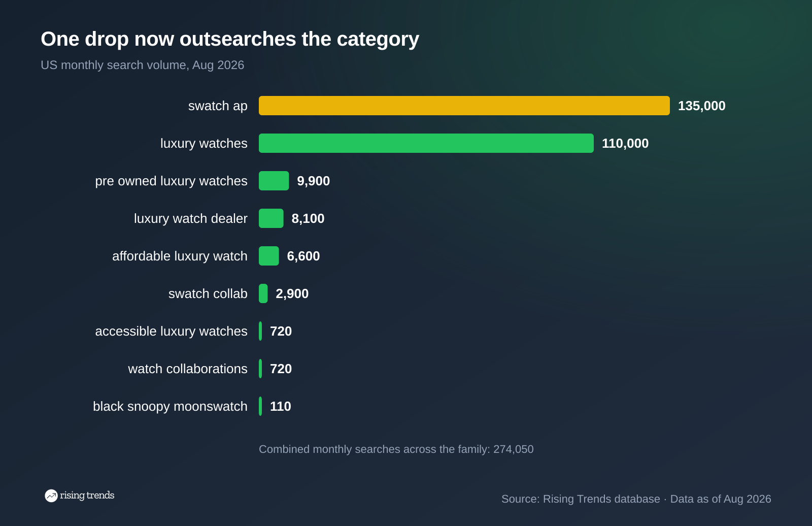Click the subtitle 'US monthly search volume, Aug 2026'
The height and width of the screenshot is (526, 812).
click(x=143, y=65)
